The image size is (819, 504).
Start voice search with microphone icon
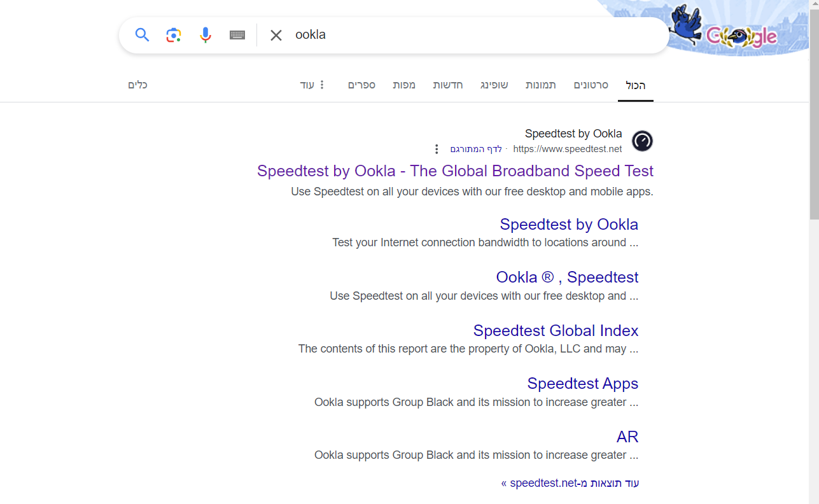pyautogui.click(x=205, y=35)
